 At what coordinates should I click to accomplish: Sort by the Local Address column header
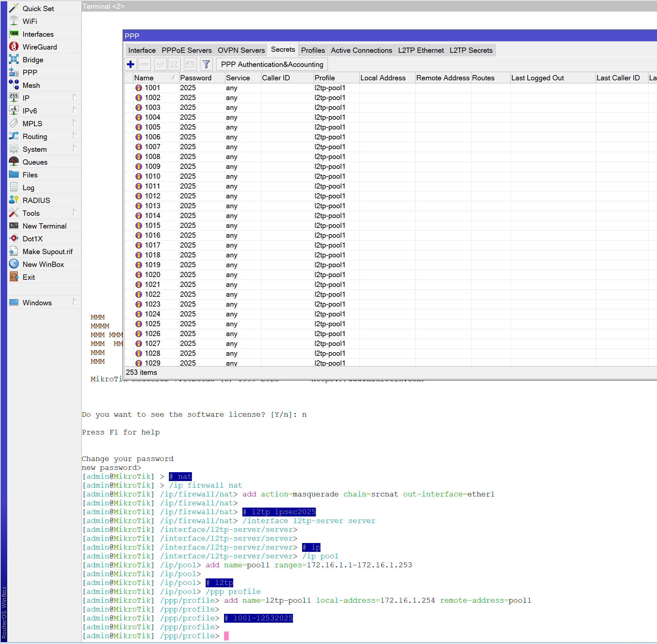pos(387,78)
